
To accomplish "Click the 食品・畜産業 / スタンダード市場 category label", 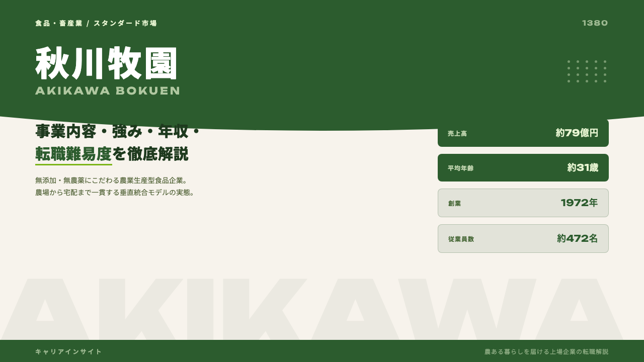I will (96, 23).
